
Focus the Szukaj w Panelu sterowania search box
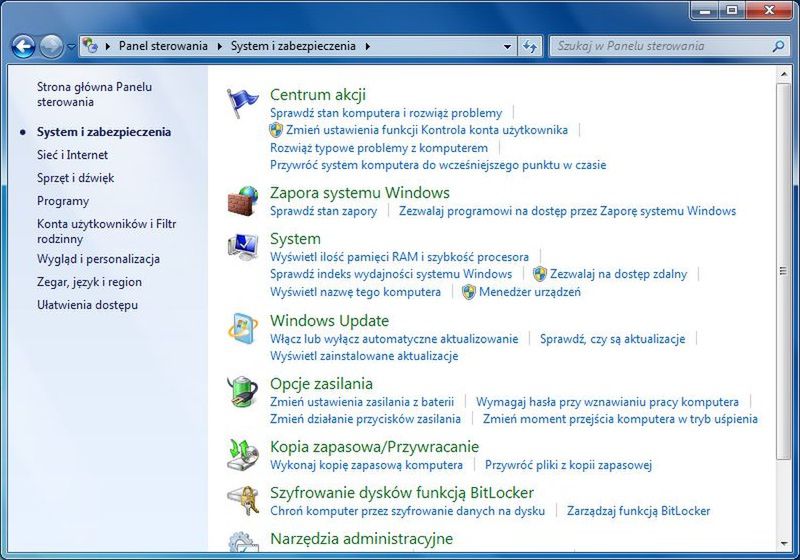[x=669, y=46]
